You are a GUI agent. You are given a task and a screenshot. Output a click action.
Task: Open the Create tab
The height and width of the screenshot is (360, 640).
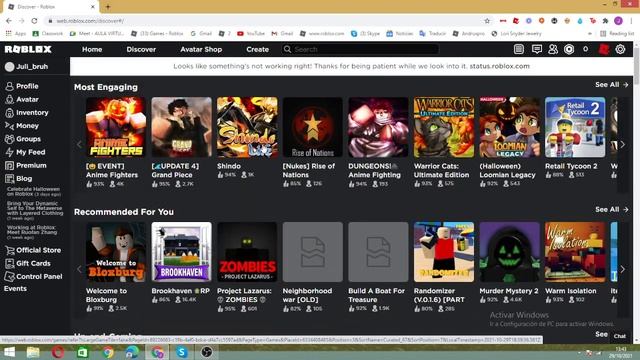(258, 49)
